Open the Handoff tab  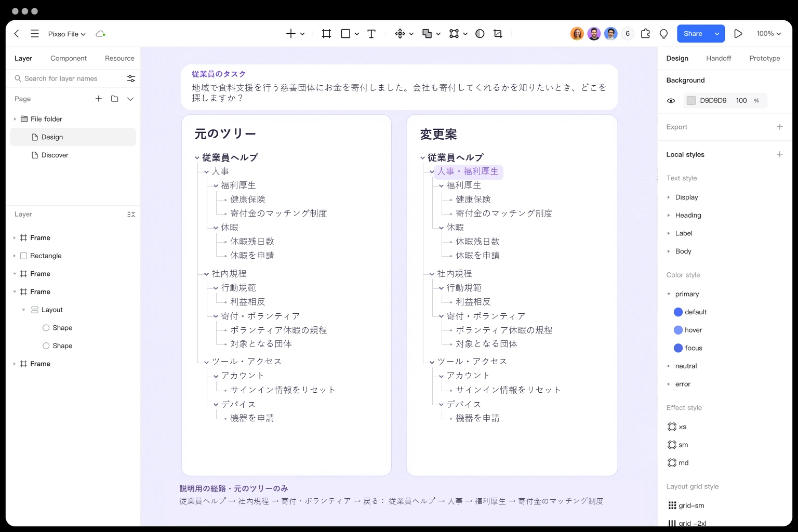coord(719,58)
